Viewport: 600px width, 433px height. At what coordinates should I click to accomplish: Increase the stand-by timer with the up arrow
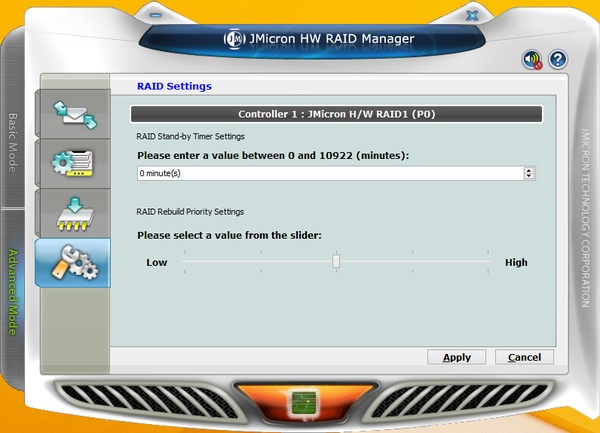click(x=529, y=170)
